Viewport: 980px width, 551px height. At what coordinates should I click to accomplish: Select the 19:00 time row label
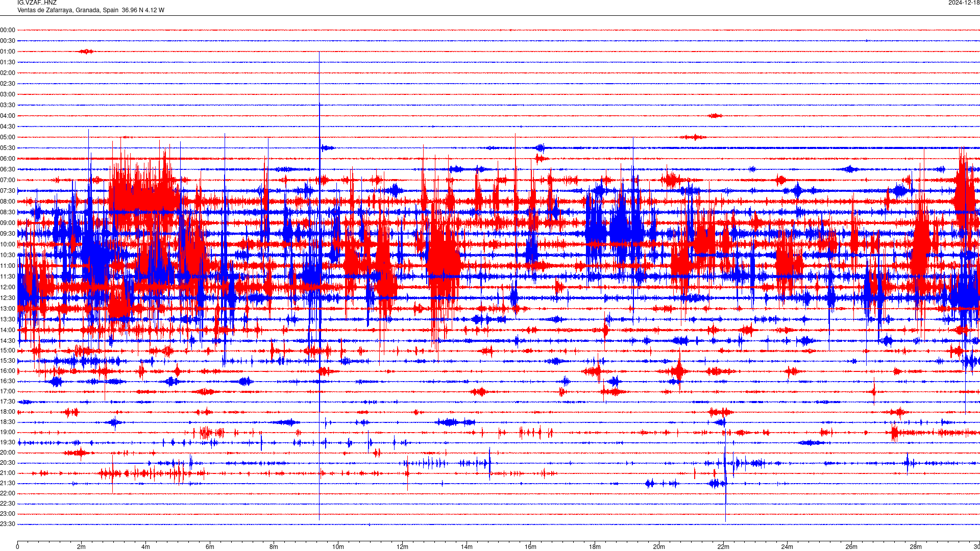click(8, 432)
